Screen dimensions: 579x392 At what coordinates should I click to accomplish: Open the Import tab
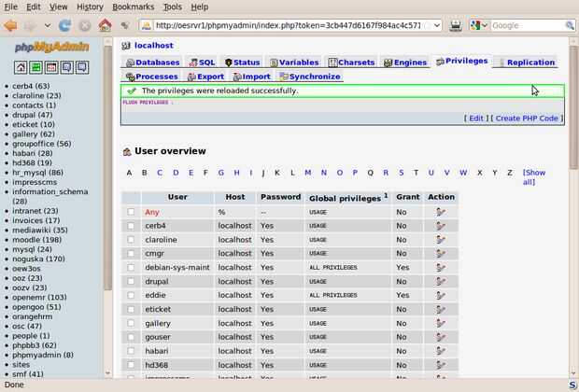[x=252, y=77]
